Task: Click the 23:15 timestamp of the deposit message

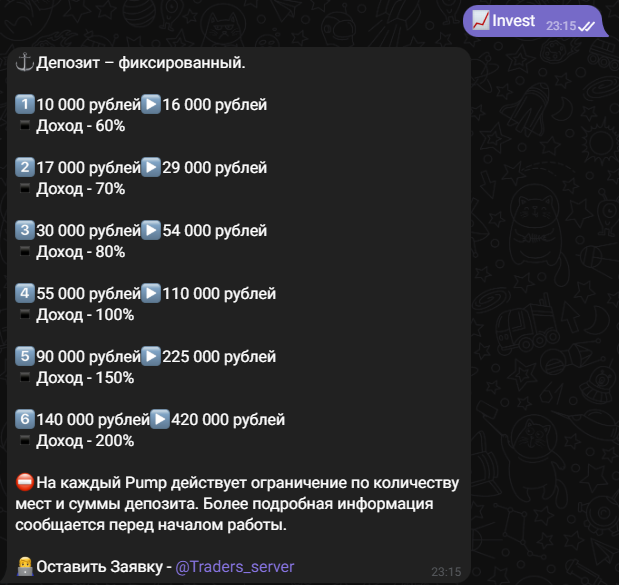Action: coord(445,572)
